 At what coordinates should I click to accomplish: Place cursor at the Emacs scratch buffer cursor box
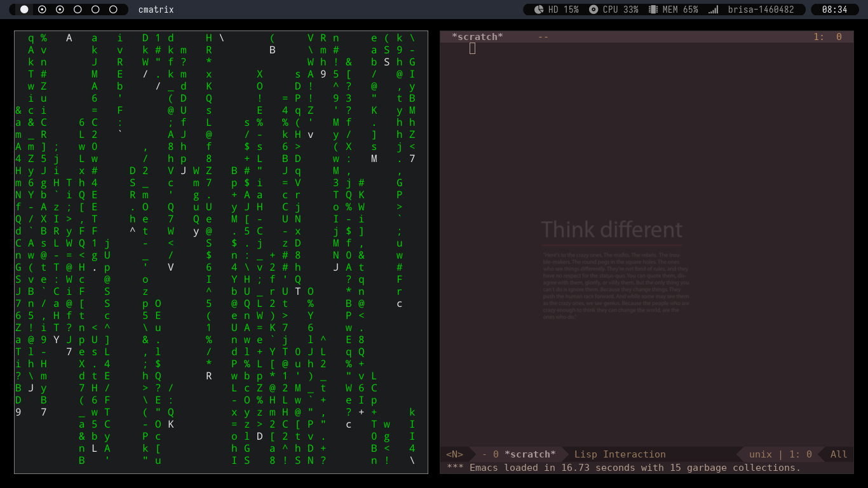pos(472,48)
